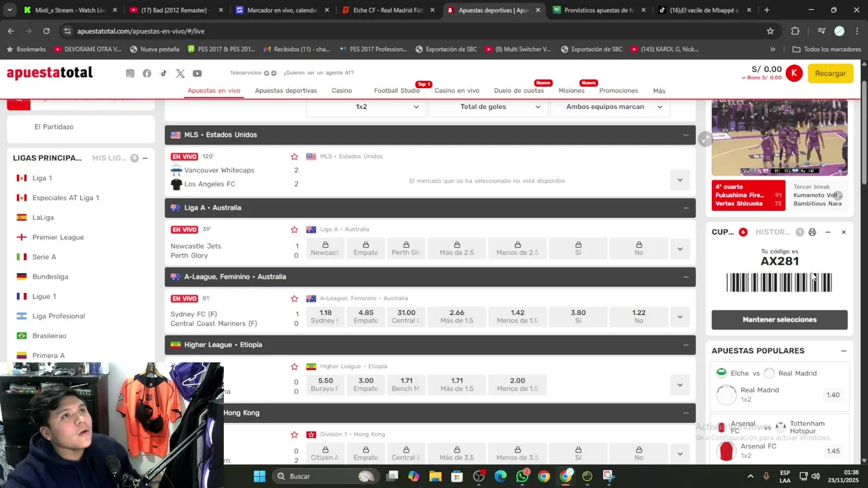Expand video with the icon beside the stream
This screenshot has height=488, width=868.
coord(705,138)
